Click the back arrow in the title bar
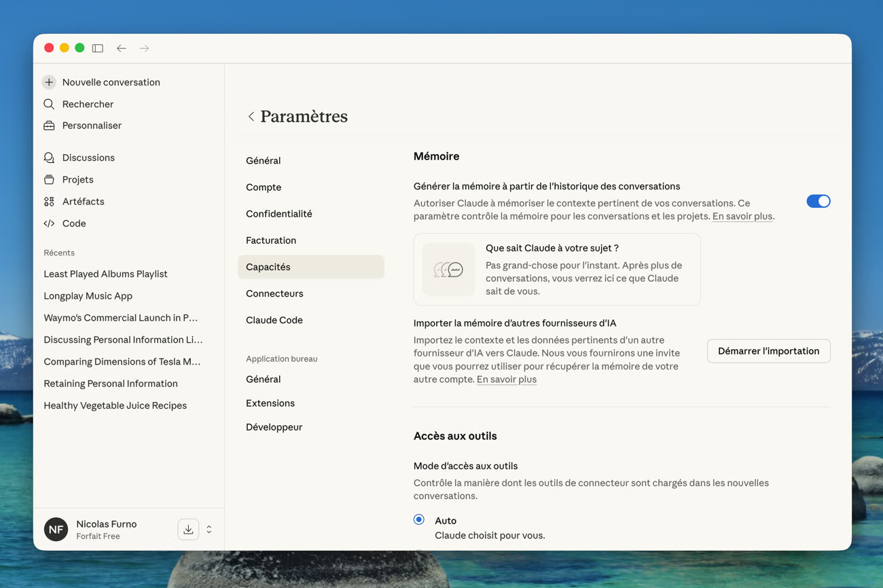The image size is (883, 588). pyautogui.click(x=121, y=48)
